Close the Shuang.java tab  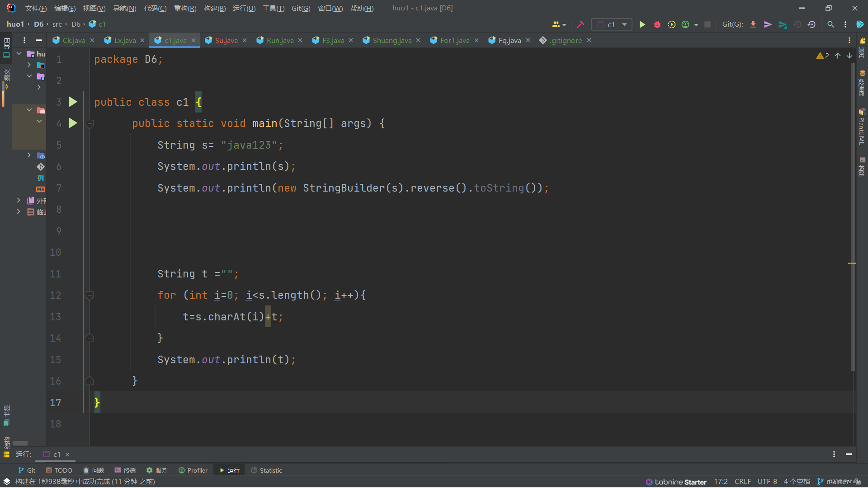coord(418,40)
